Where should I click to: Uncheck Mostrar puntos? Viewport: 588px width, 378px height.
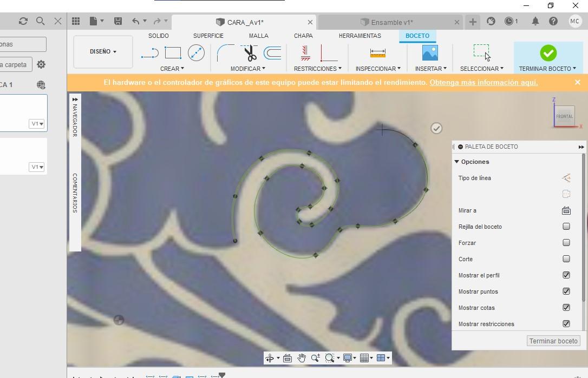[566, 291]
